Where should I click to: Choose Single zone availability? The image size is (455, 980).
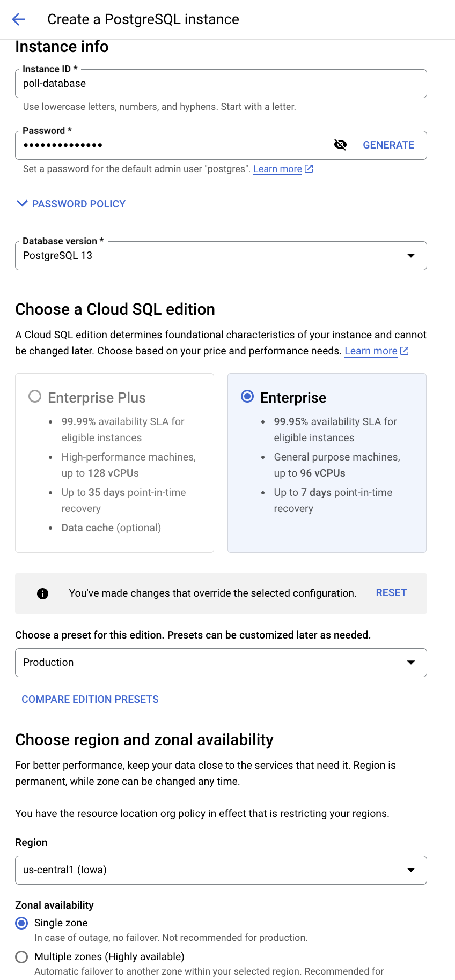tap(21, 923)
